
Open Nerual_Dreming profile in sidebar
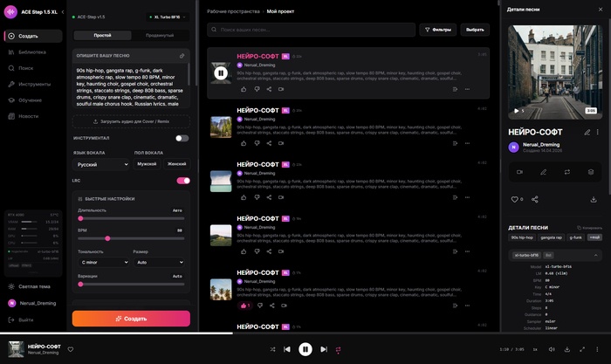(33, 303)
